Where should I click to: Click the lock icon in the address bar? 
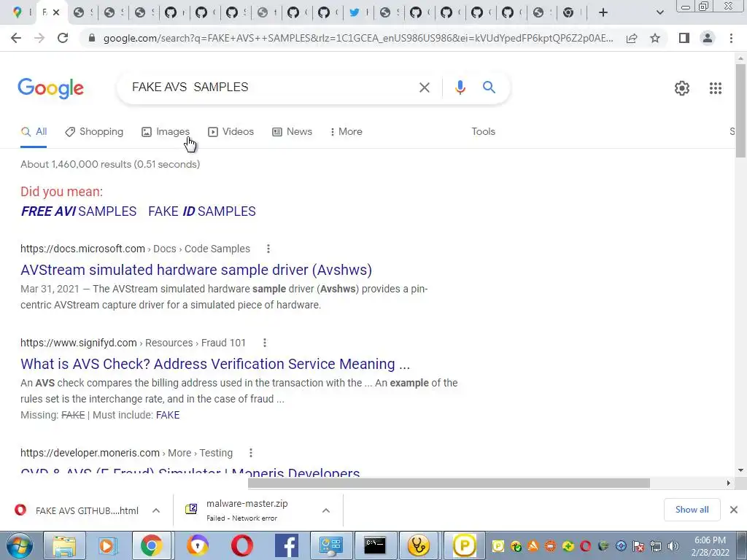click(x=92, y=38)
